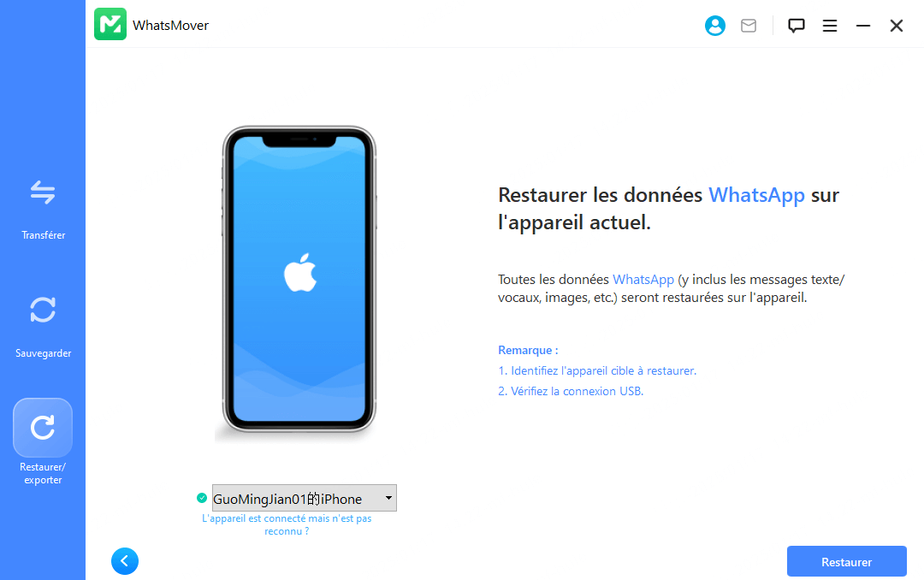Viewport: 924px width, 580px height.
Task: Open the Transférer section icon
Action: pyautogui.click(x=43, y=192)
